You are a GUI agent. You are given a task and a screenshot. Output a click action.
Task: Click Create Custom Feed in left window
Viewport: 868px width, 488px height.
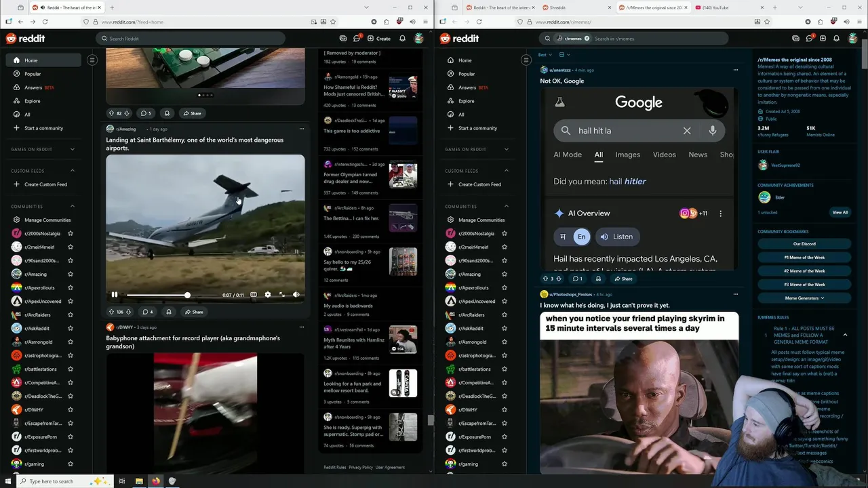click(45, 184)
